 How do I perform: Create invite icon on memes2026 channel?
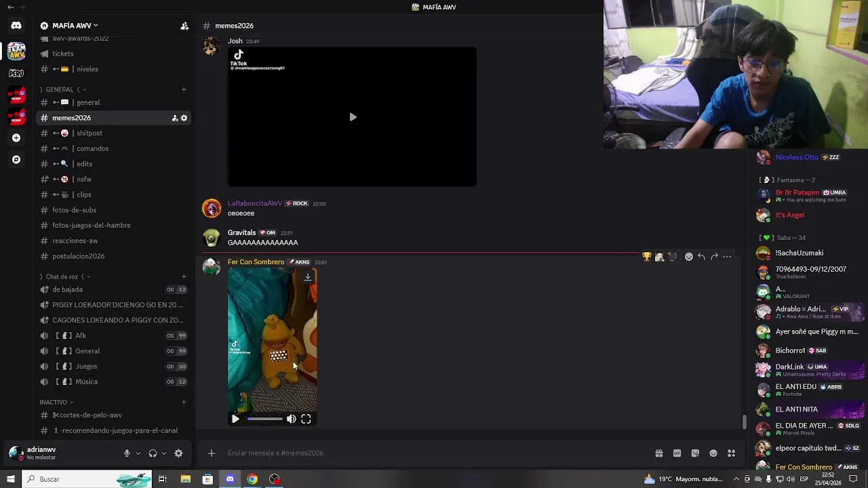click(174, 118)
